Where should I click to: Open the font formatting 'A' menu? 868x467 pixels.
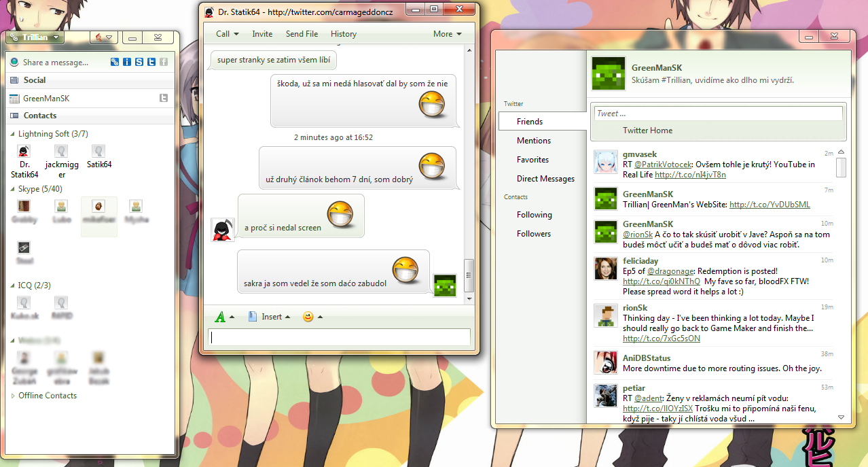tap(224, 317)
